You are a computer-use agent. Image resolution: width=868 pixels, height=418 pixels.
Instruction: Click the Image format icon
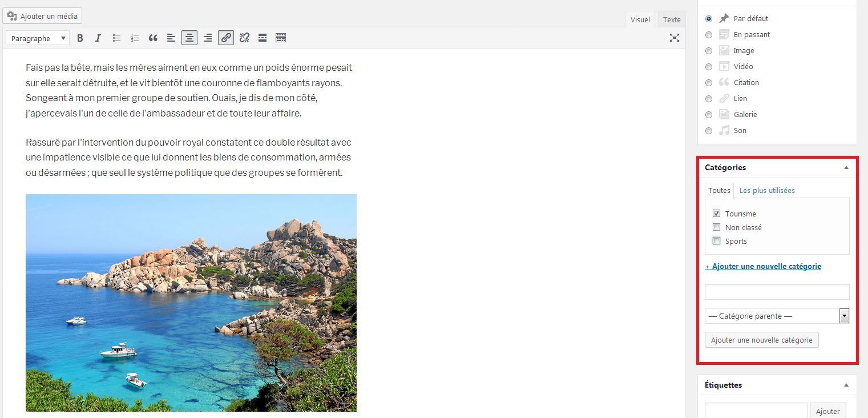[724, 50]
